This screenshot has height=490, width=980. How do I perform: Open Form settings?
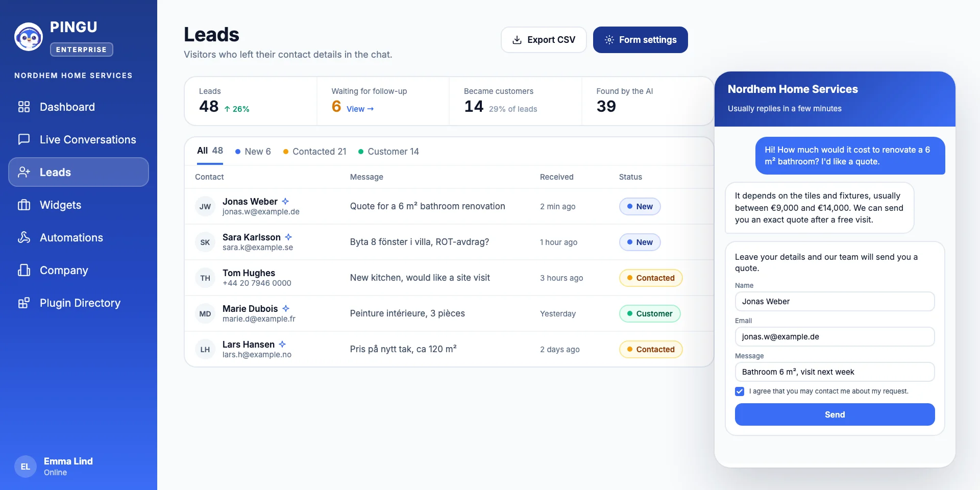[641, 40]
